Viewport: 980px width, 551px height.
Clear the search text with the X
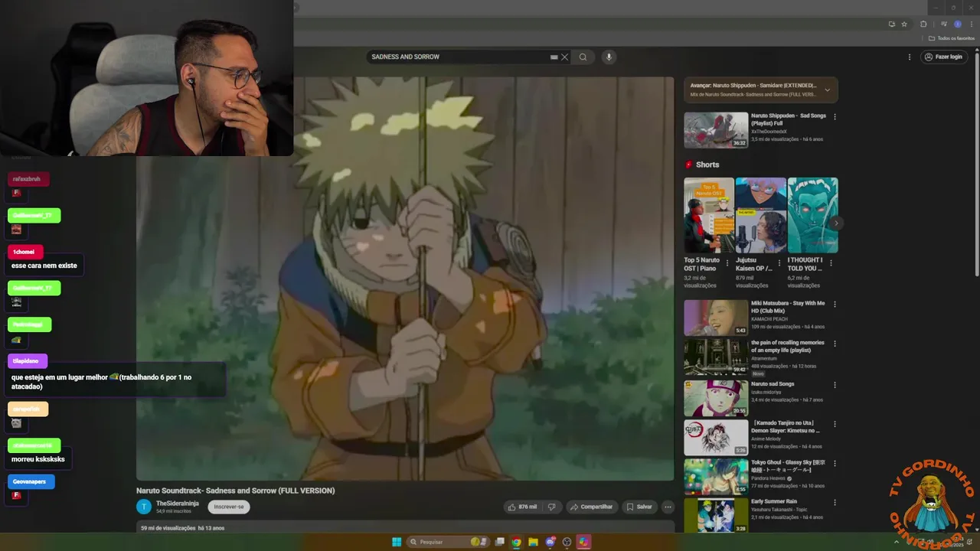(565, 57)
